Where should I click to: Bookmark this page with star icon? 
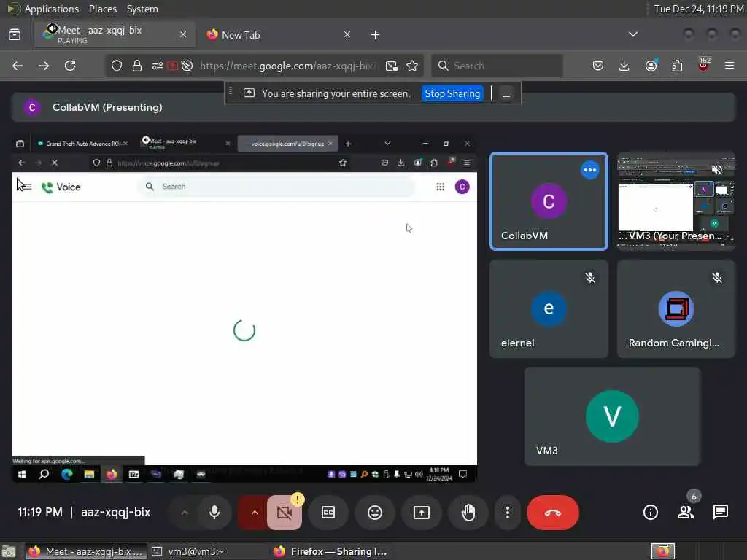412,66
